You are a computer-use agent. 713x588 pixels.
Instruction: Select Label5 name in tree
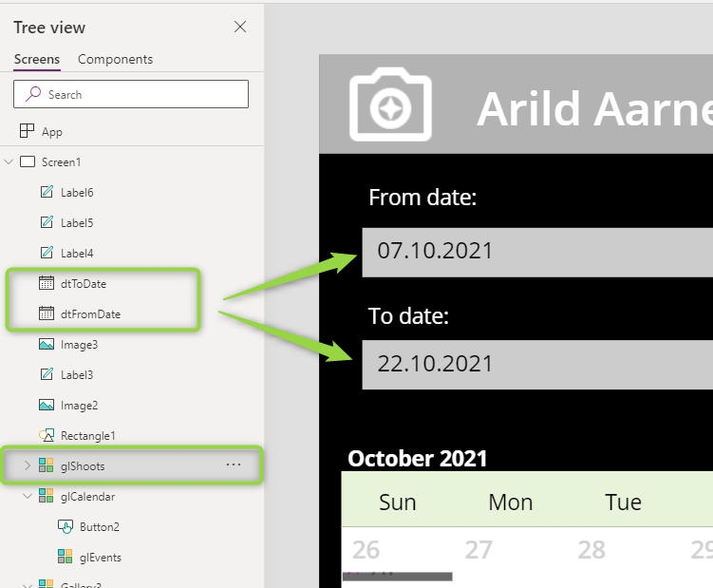pos(77,223)
